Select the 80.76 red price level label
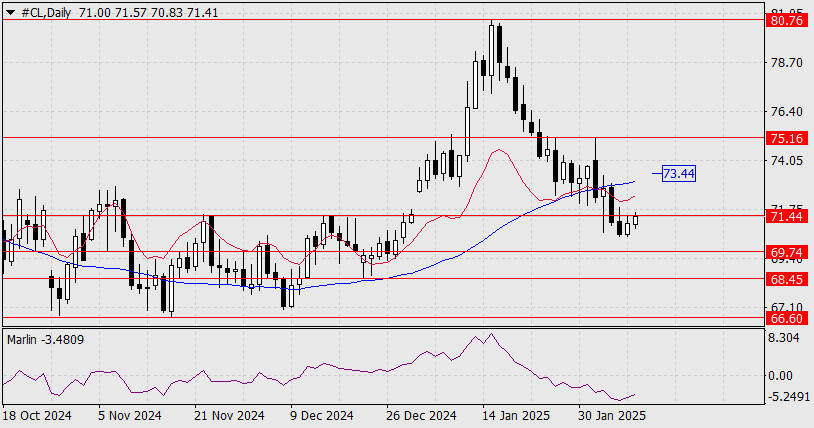814x428 pixels. (787, 21)
